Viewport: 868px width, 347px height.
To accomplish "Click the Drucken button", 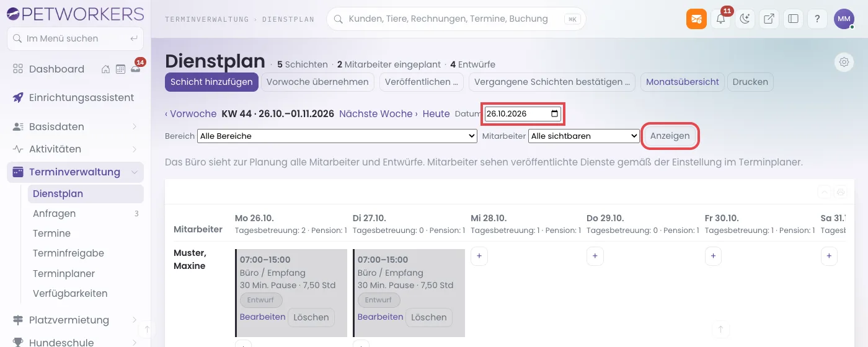I will tap(750, 82).
